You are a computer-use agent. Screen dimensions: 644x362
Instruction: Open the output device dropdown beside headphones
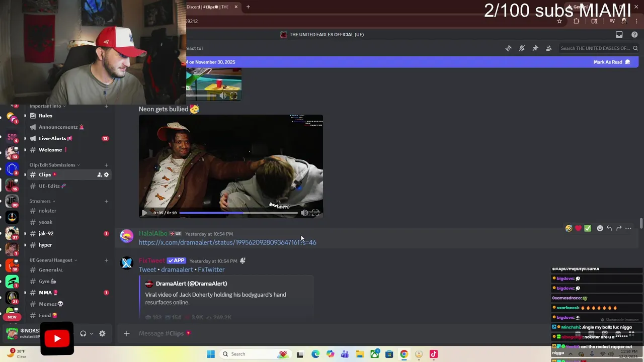click(x=91, y=333)
